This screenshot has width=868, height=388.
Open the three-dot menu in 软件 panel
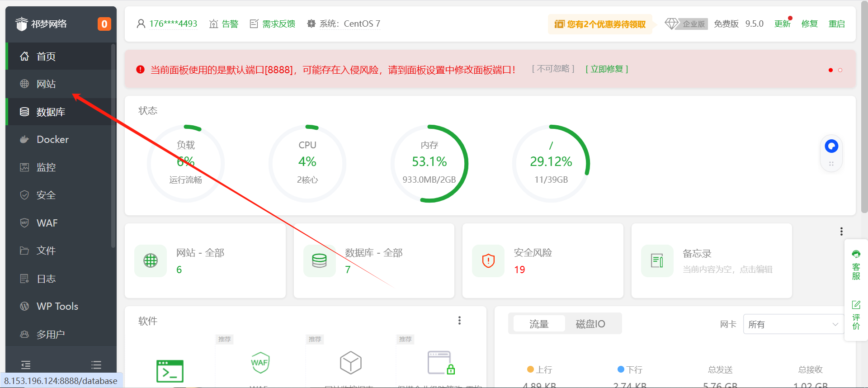coord(459,320)
